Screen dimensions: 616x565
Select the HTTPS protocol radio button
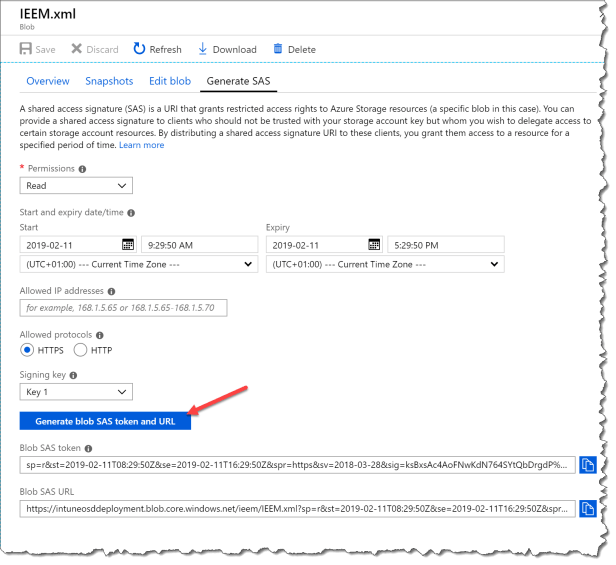[x=28, y=349]
